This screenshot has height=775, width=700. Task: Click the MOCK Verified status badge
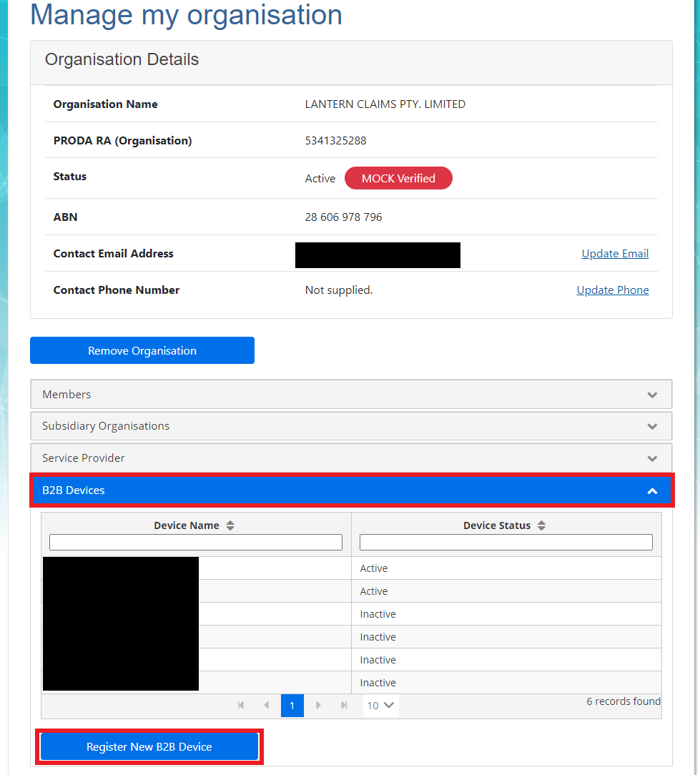(x=398, y=178)
